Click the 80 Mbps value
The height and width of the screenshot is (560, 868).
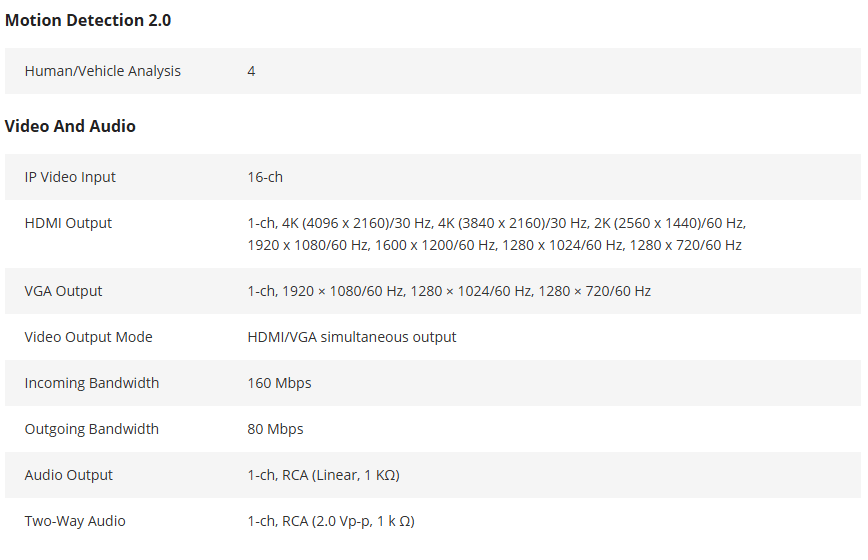click(x=275, y=429)
